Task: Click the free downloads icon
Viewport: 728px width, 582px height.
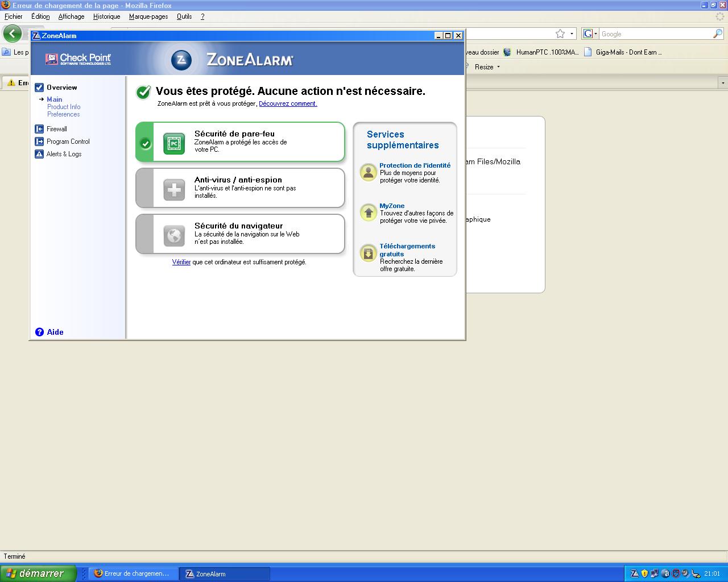Action: (x=369, y=253)
